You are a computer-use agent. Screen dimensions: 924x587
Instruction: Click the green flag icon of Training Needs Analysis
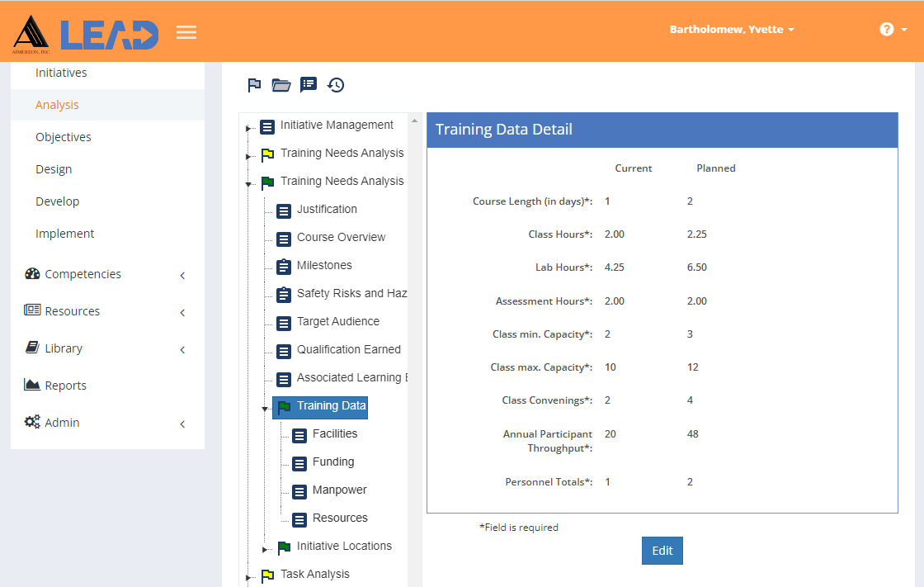click(x=267, y=183)
